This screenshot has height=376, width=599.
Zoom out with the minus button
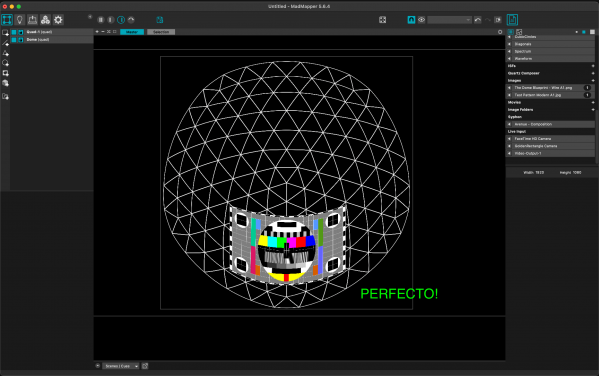[x=103, y=32]
